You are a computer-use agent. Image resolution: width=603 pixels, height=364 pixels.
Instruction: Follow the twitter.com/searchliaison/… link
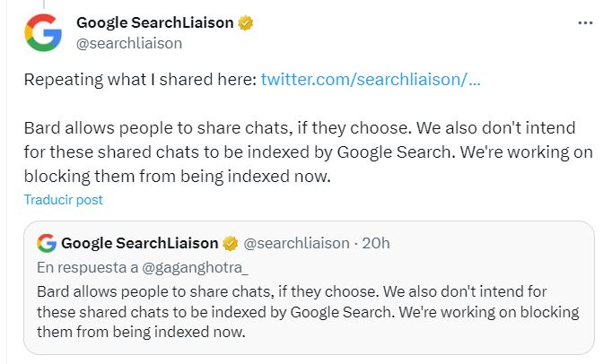coord(371,80)
